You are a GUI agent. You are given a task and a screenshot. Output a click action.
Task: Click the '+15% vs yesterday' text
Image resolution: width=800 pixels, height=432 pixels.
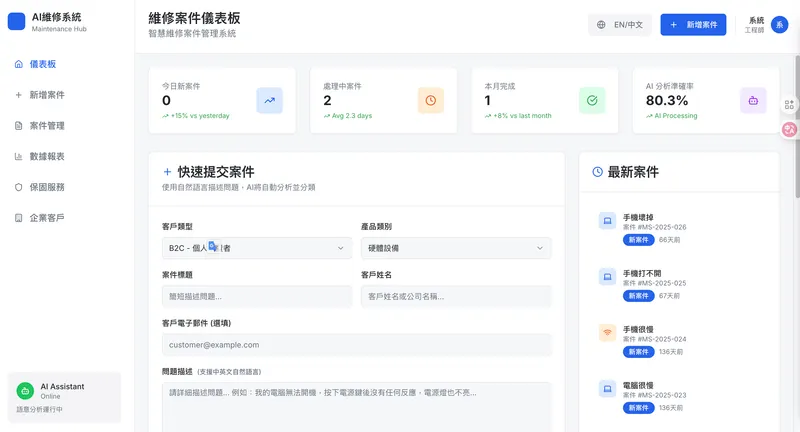point(200,116)
